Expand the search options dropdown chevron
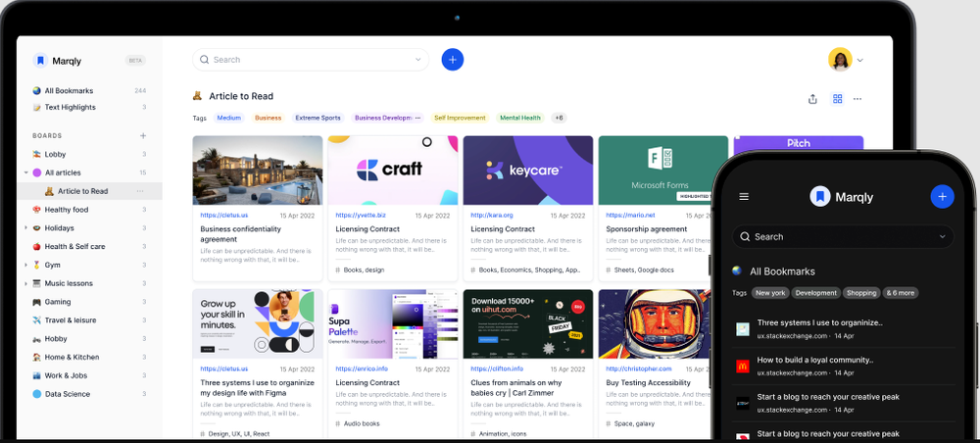The width and height of the screenshot is (980, 443). coord(418,60)
